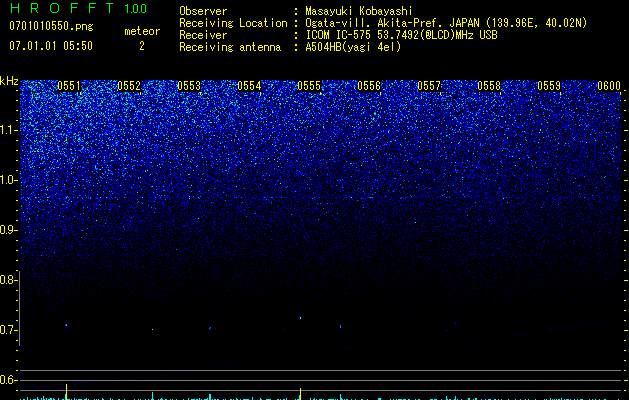
Task: Click the HROFFT 1.0.0 title text
Action: 78,8
